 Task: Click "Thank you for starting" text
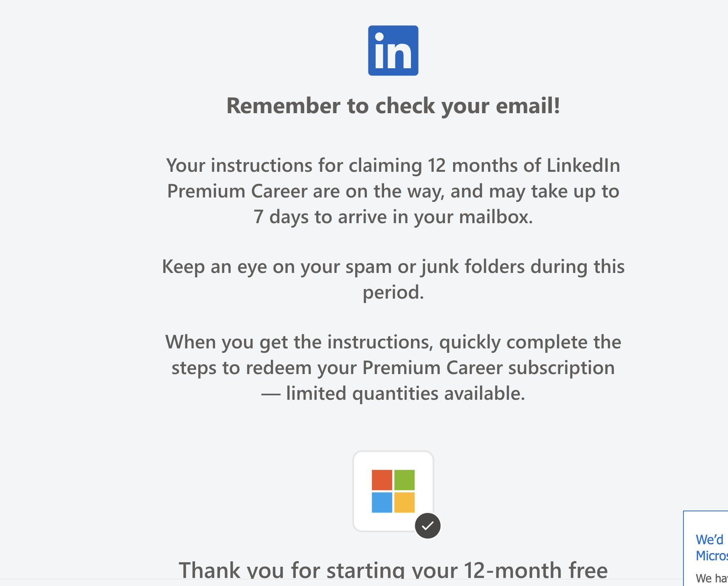393,570
